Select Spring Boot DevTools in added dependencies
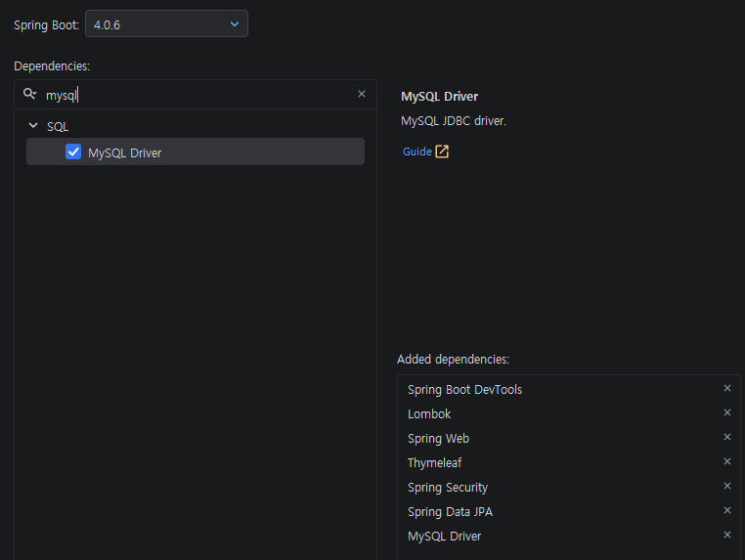 [x=464, y=390]
